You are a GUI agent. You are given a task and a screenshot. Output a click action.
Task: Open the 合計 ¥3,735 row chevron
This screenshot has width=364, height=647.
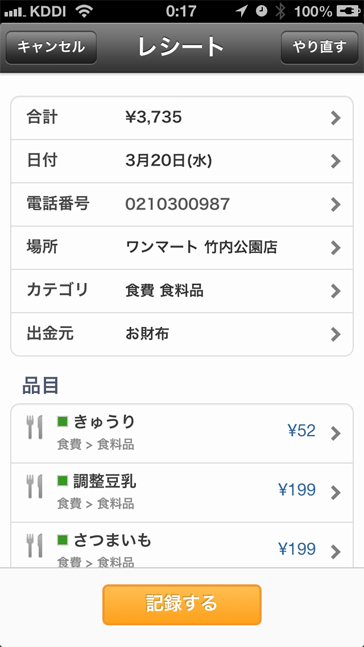tap(336, 118)
